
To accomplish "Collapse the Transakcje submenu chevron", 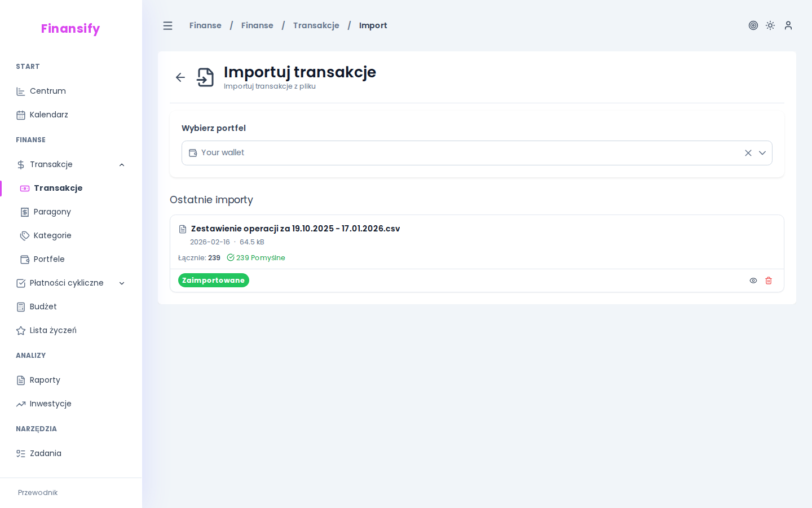I will pyautogui.click(x=122, y=164).
